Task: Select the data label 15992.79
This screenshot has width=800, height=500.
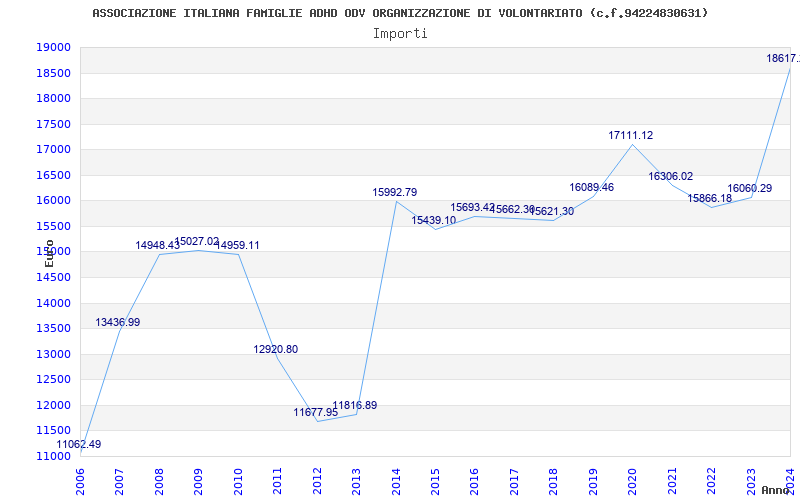Action: pos(394,192)
